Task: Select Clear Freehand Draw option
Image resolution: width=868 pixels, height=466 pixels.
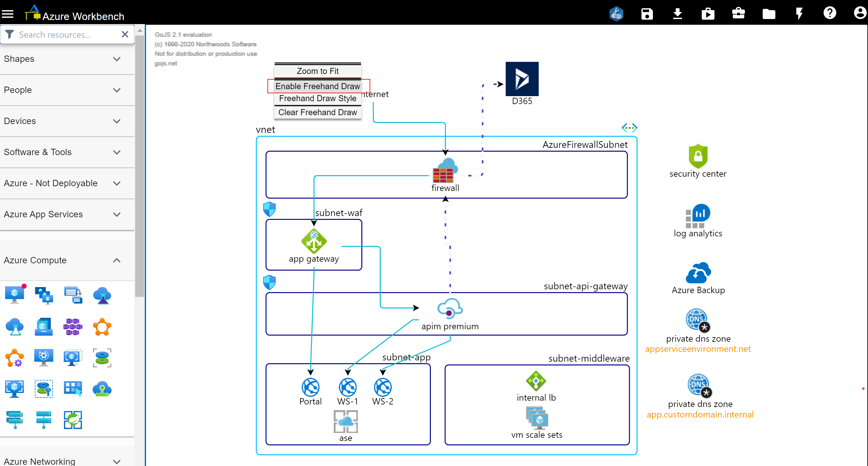Action: 318,112
